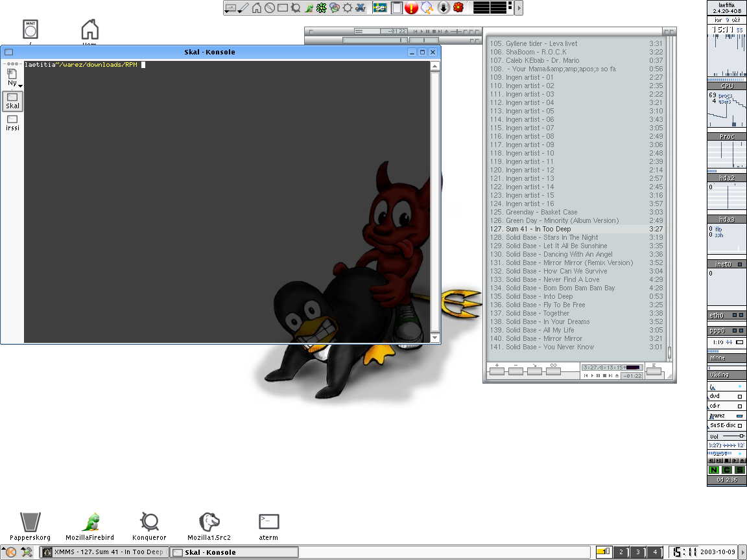This screenshot has height=560, width=747.
Task: Open the Ny session dropdown in Konsole
Action: click(12, 78)
